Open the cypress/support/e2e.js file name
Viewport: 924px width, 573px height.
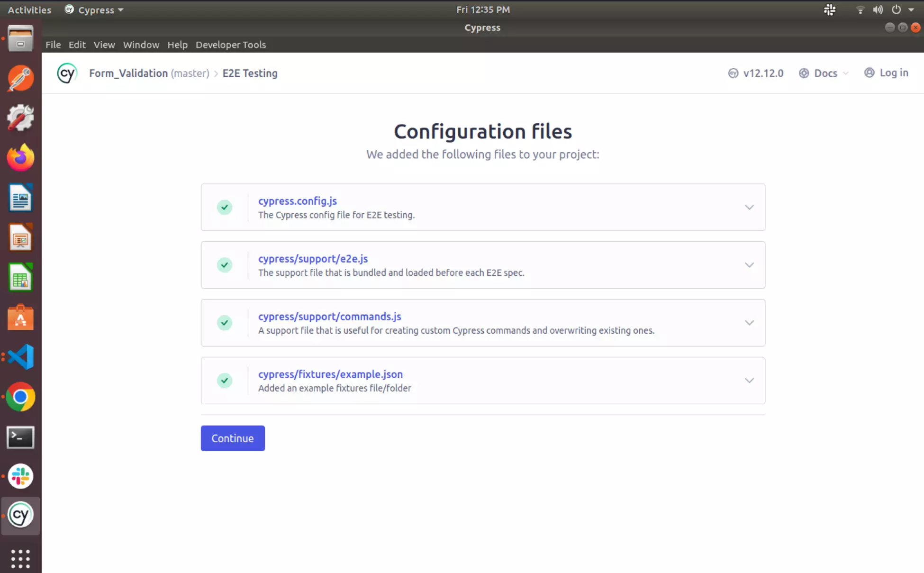tap(313, 258)
